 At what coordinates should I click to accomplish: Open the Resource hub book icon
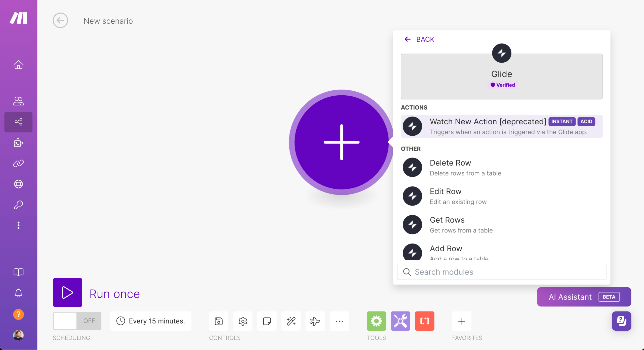click(x=18, y=272)
